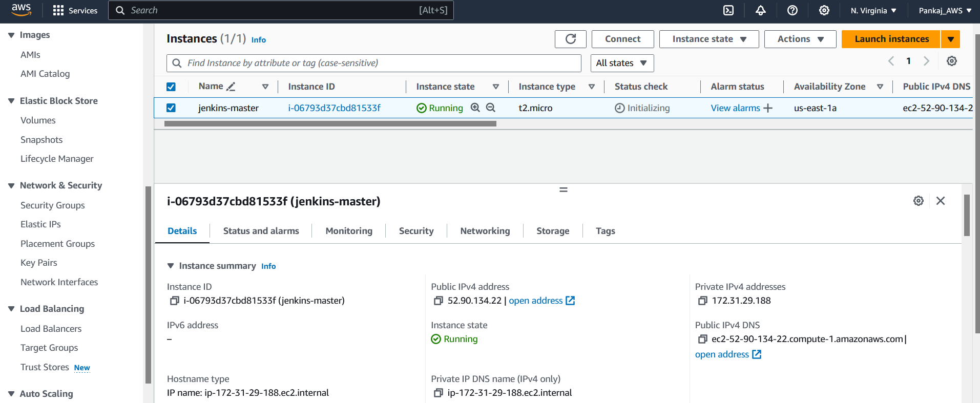Copy the Public IPv4 DNS name
This screenshot has width=980, height=403.
702,339
